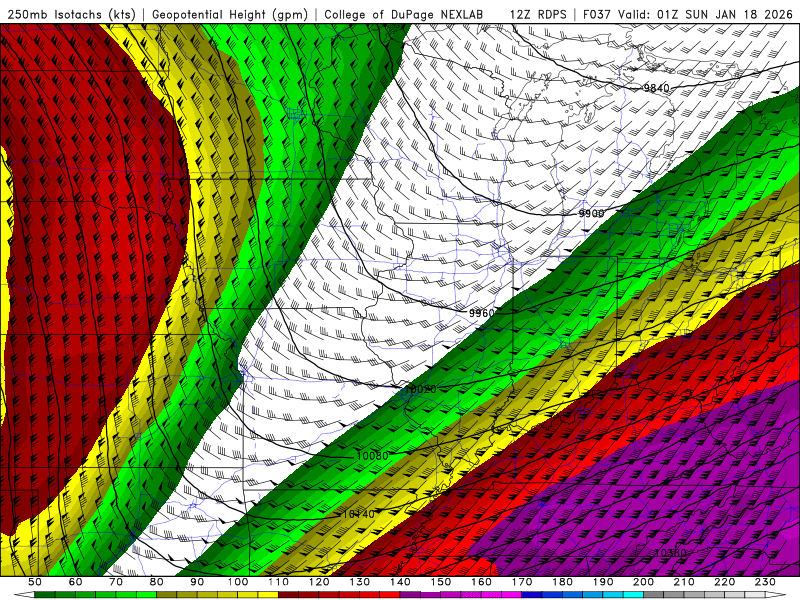Screen dimensions: 800x600
Task: Click the 10080 height contour label
Action: [x=372, y=456]
